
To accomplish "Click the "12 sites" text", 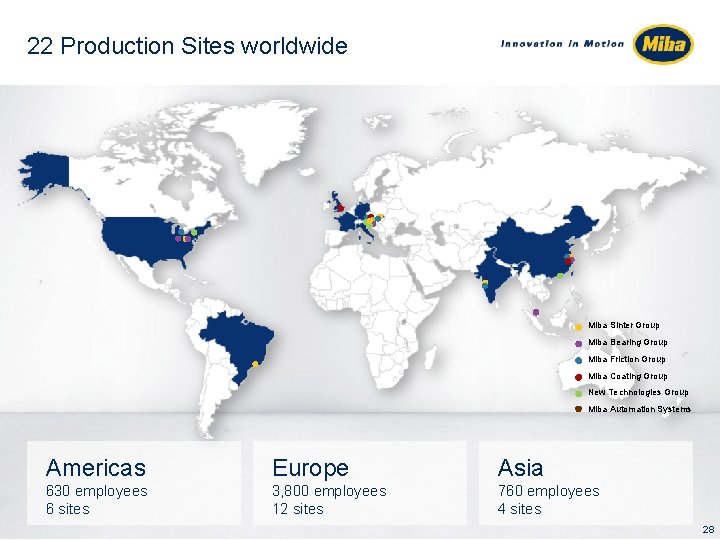I will pos(298,509).
